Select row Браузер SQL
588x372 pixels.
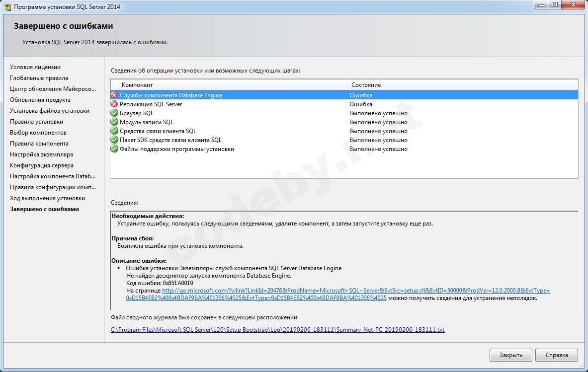[344, 113]
